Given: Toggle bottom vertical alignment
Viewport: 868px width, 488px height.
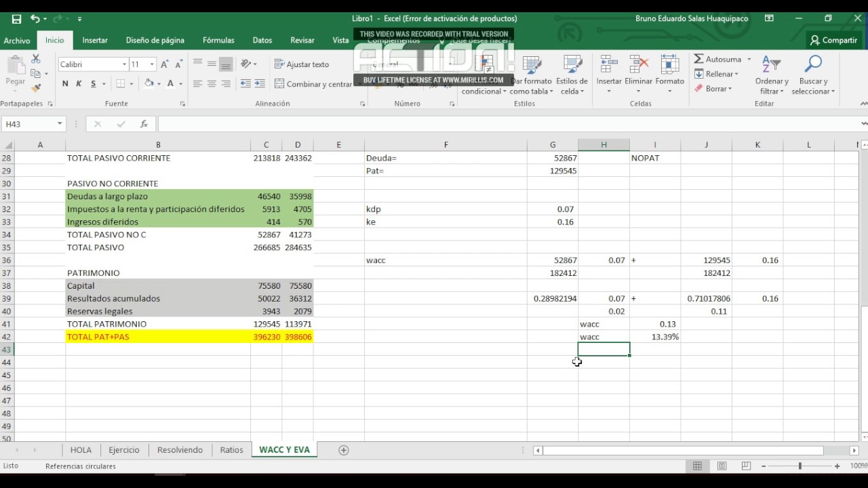Looking at the screenshot, I should coord(226,64).
